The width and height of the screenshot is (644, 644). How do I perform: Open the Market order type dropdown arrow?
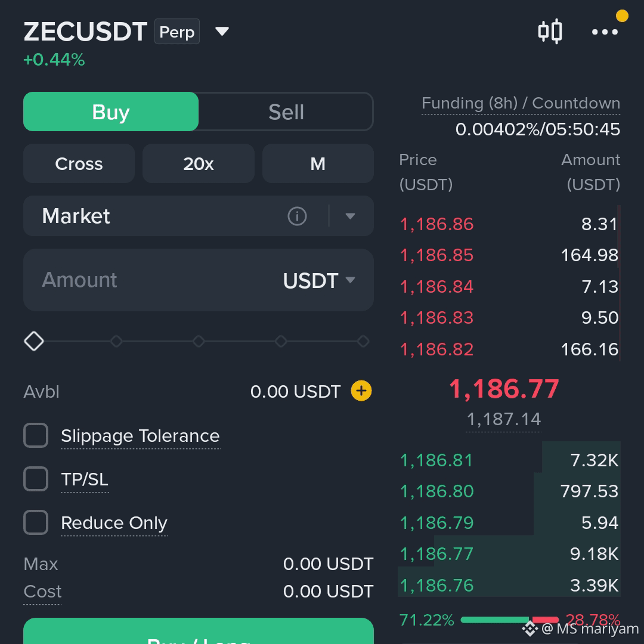point(350,216)
